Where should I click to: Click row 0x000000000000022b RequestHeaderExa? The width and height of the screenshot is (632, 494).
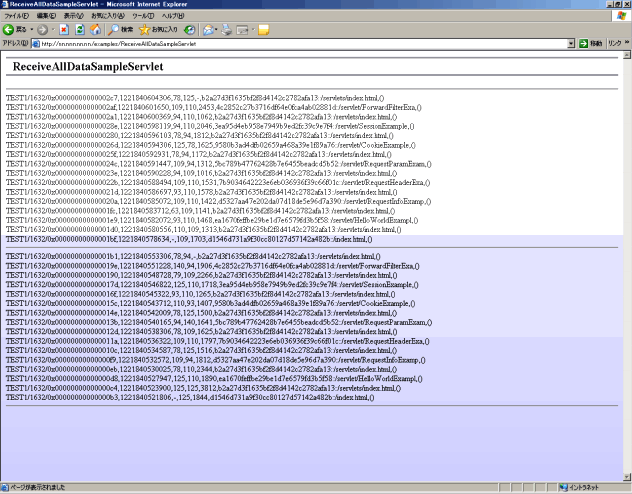[x=218, y=183]
